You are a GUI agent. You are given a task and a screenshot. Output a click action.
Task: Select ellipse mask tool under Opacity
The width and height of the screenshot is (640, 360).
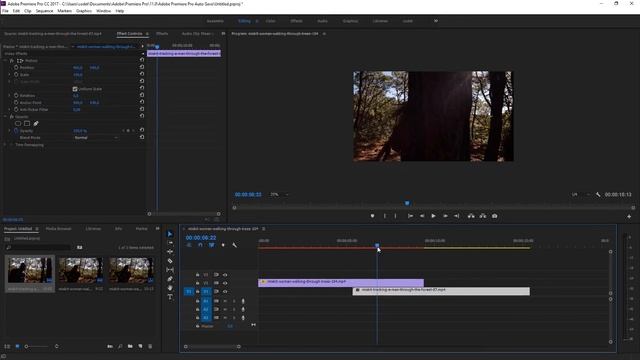pyautogui.click(x=18, y=123)
